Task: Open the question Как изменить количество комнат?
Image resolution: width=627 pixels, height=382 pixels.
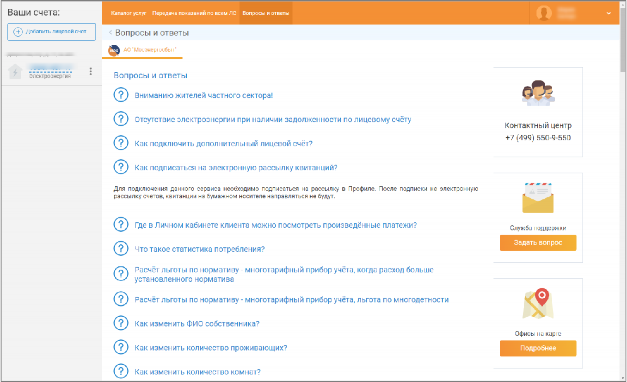Action: [198, 372]
